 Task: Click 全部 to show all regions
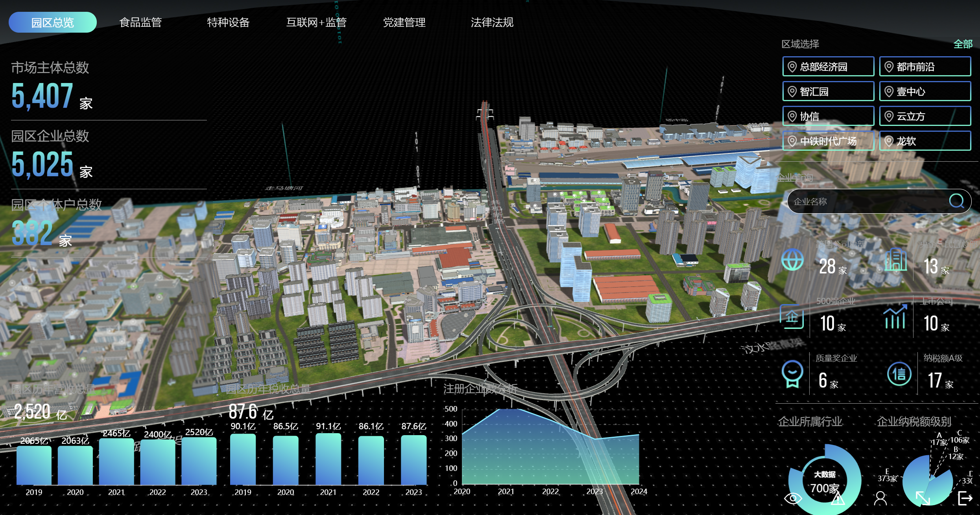(963, 44)
